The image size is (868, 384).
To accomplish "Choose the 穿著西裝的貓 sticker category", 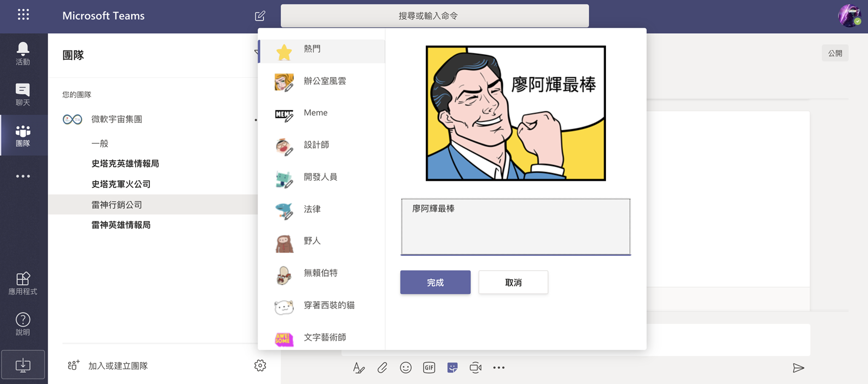I will point(329,305).
